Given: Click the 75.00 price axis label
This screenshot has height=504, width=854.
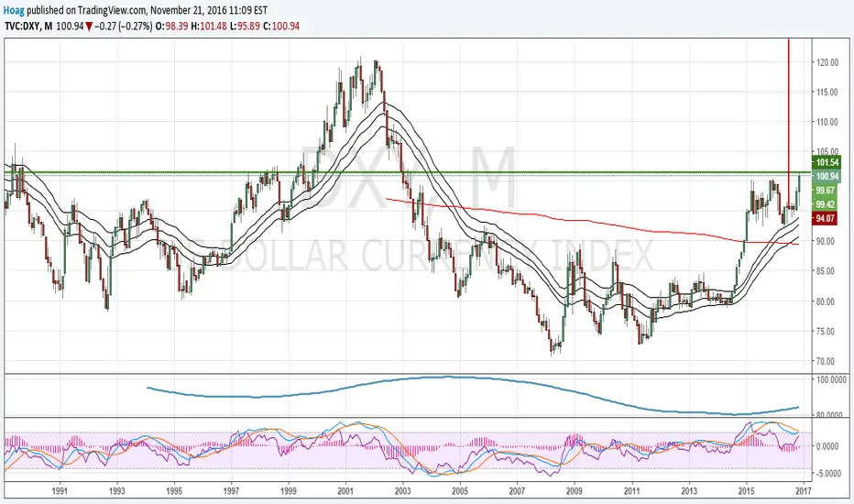Looking at the screenshot, I should [x=826, y=332].
